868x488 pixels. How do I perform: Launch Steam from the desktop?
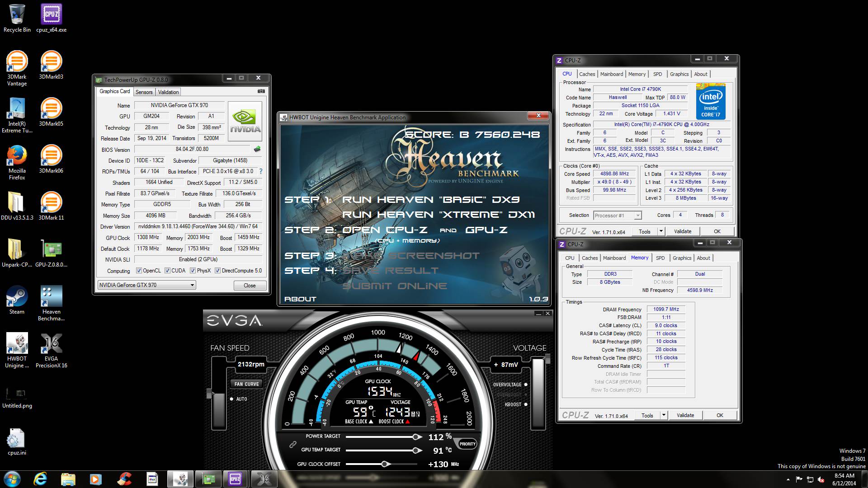(17, 300)
